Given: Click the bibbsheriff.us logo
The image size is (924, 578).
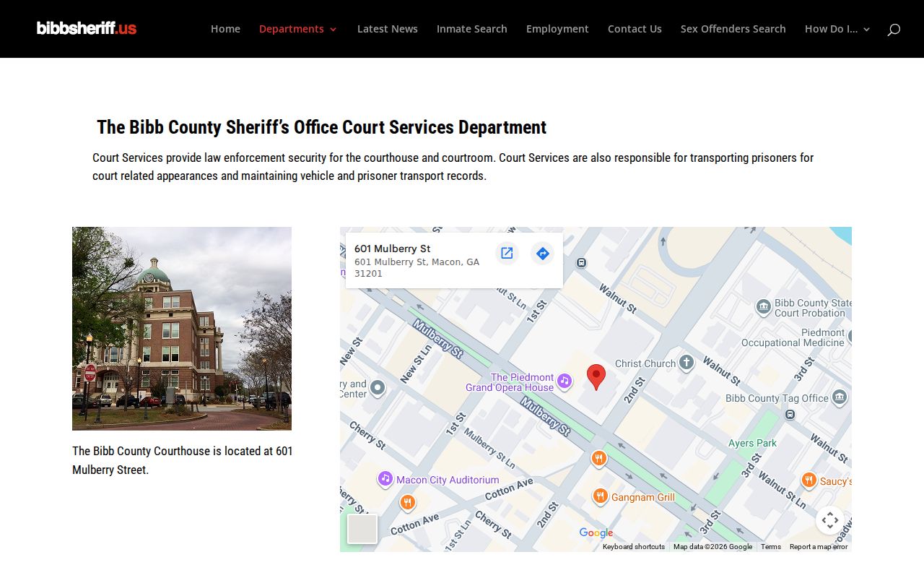Looking at the screenshot, I should [87, 28].
